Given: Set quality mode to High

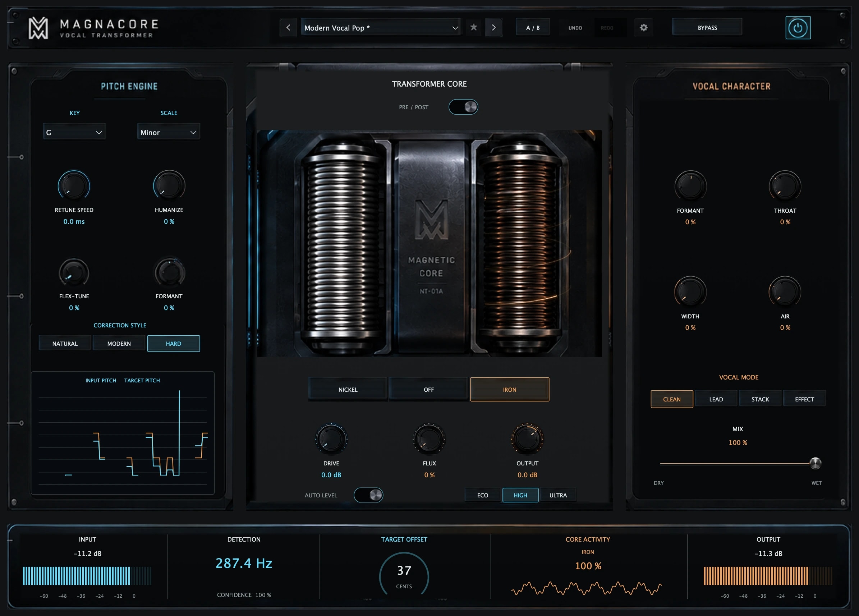Looking at the screenshot, I should tap(520, 495).
